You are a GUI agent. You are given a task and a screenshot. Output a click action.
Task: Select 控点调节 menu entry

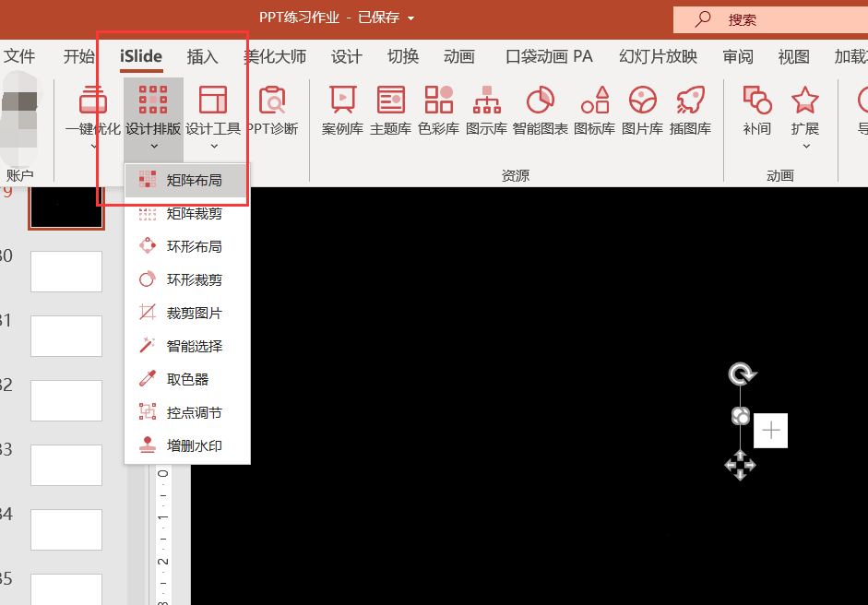(186, 412)
